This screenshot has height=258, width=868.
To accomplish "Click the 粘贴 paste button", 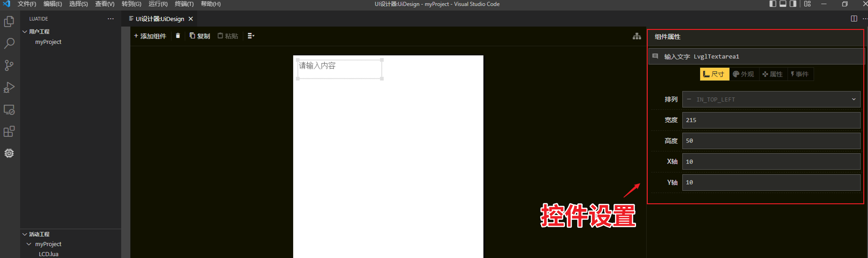I will [x=228, y=36].
